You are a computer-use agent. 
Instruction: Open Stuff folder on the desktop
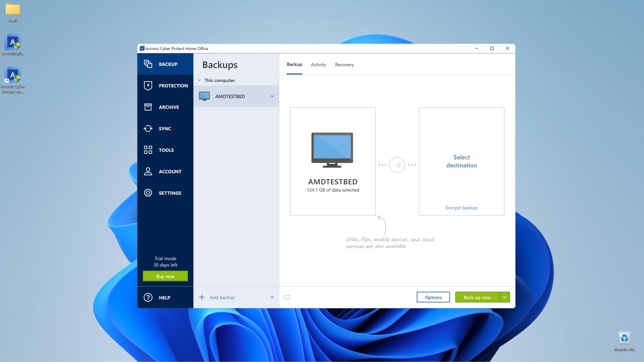coord(12,9)
